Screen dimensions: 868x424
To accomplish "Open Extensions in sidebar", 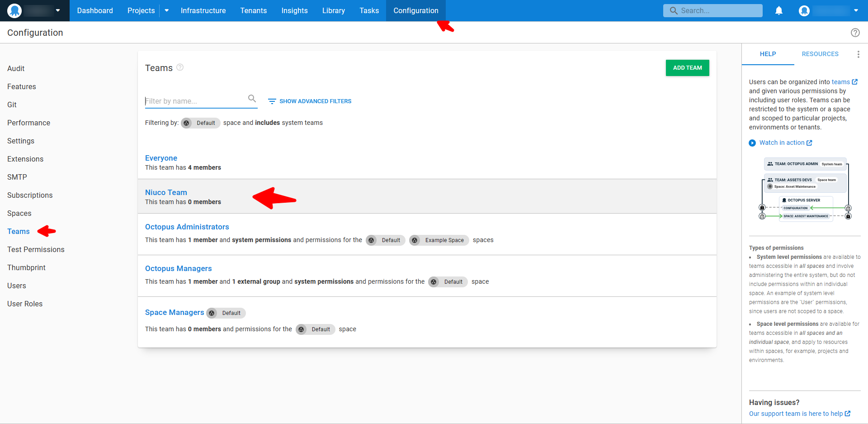I will click(x=25, y=159).
